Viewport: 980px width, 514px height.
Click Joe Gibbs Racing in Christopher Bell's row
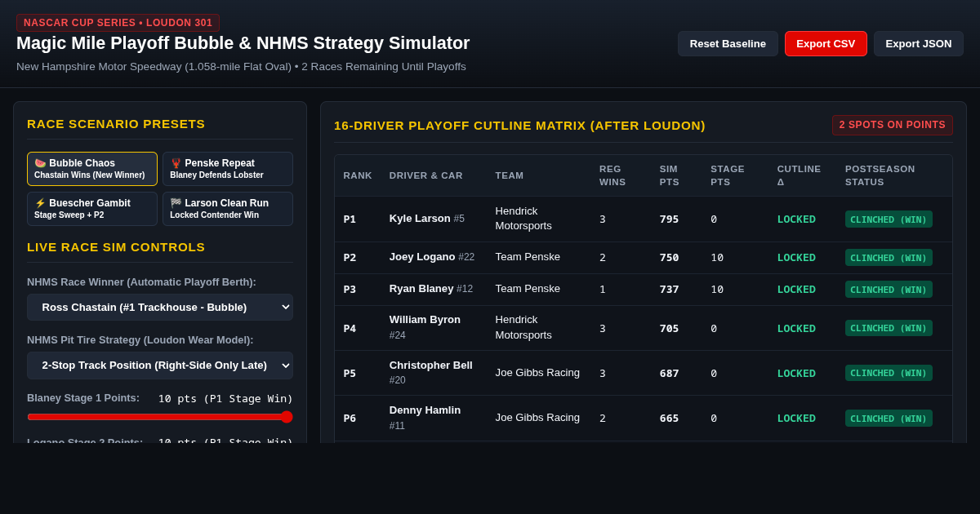537,373
